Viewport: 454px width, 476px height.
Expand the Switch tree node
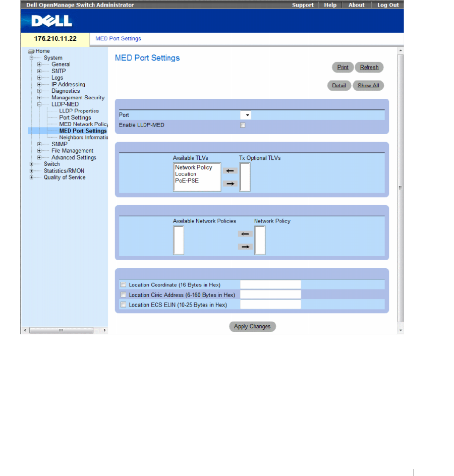[x=31, y=164]
